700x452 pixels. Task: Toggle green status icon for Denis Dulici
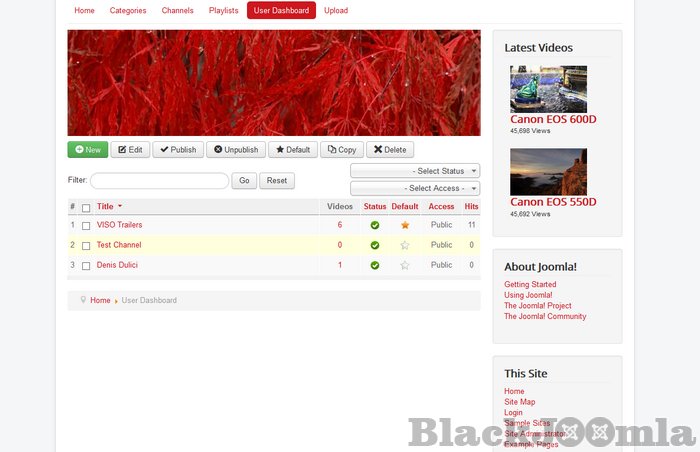pyautogui.click(x=375, y=265)
